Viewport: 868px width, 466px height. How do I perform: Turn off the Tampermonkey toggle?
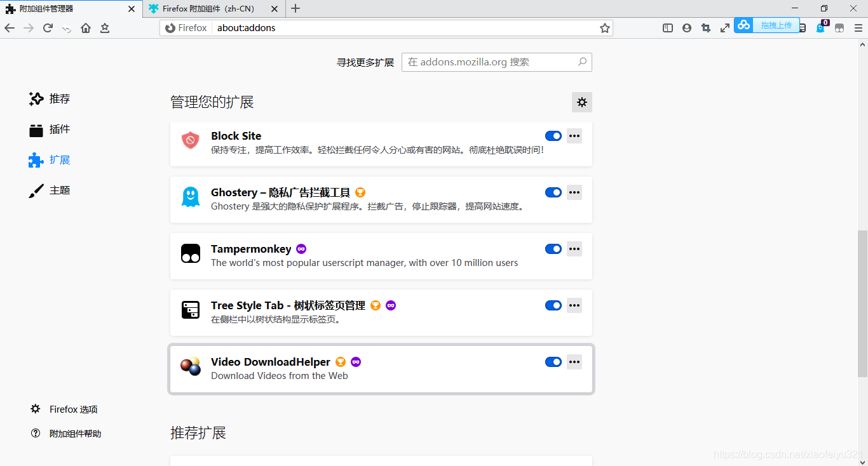tap(553, 249)
